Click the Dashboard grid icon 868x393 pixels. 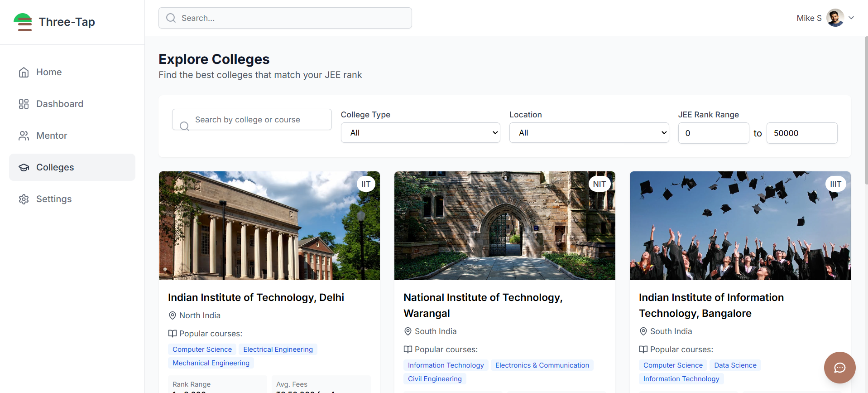click(24, 104)
